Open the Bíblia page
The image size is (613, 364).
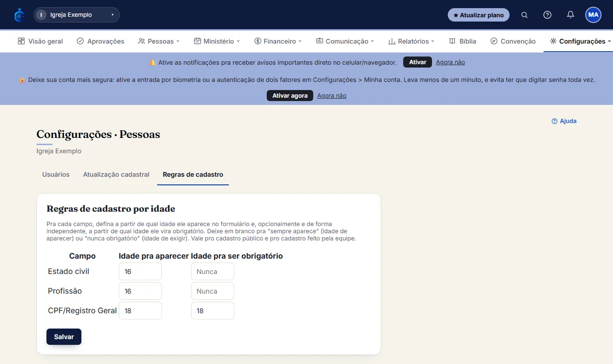coord(463,41)
